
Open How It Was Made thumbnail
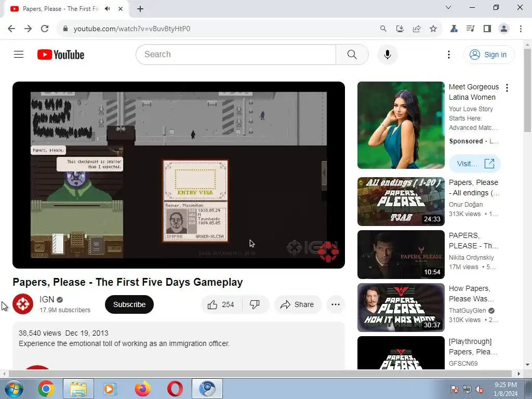tap(401, 308)
